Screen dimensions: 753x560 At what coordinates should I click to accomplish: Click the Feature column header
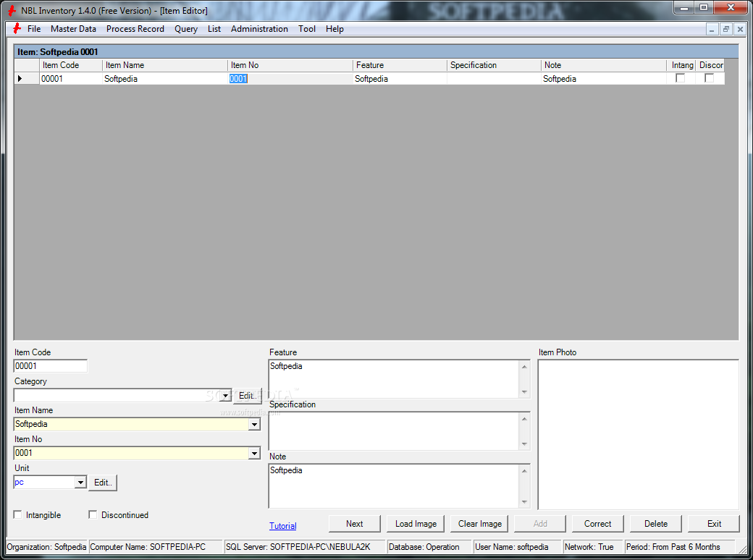coord(400,65)
